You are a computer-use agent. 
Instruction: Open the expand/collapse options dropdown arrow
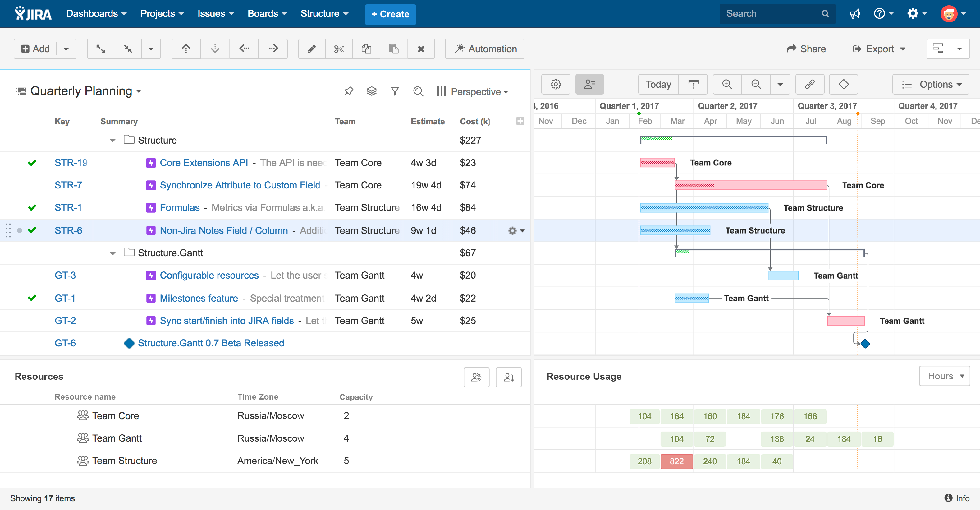pos(151,49)
